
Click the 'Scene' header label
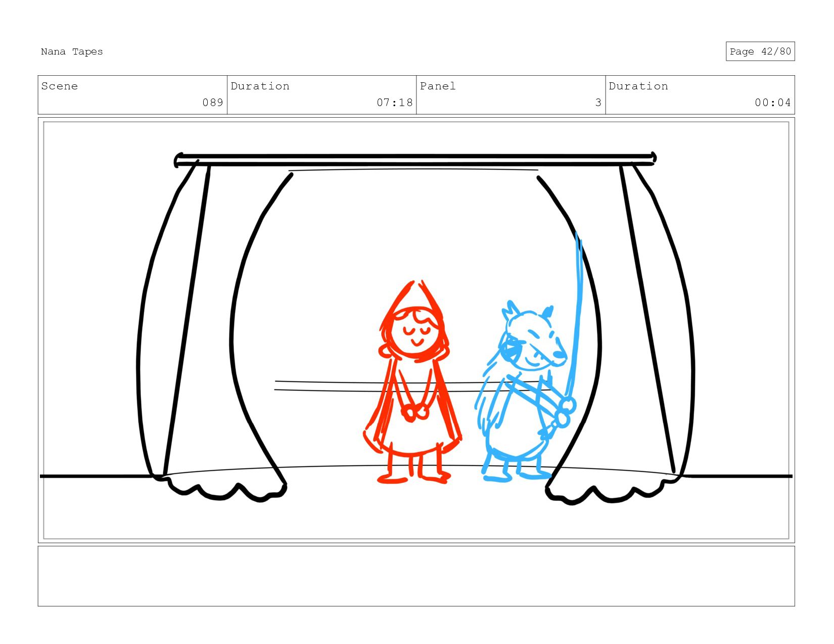[60, 86]
